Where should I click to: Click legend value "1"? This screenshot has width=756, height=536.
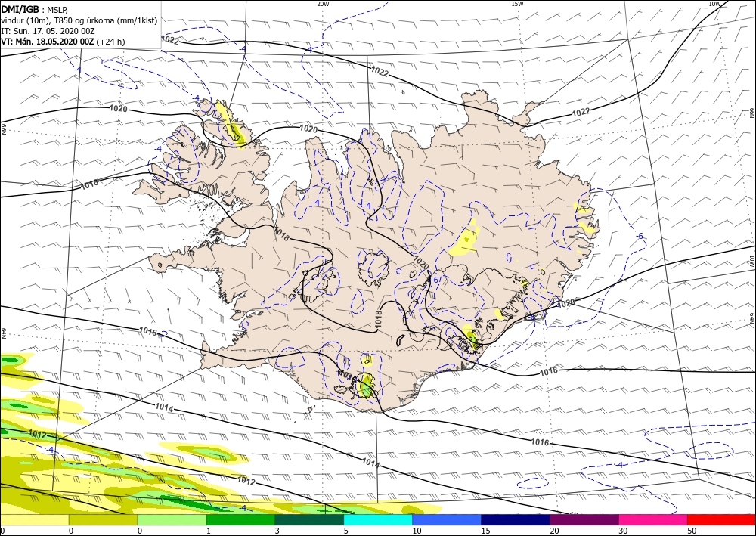(209, 531)
